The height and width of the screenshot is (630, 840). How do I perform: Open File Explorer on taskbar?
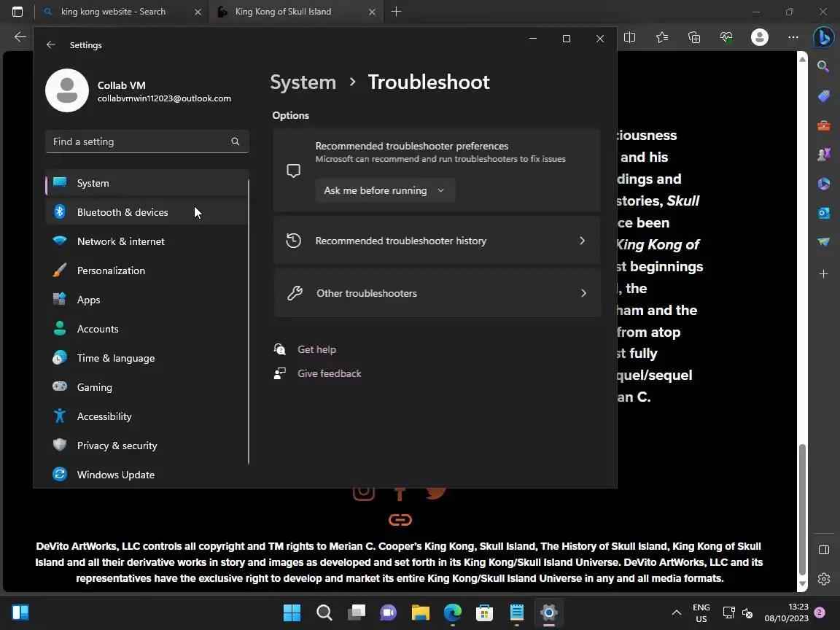pyautogui.click(x=421, y=612)
